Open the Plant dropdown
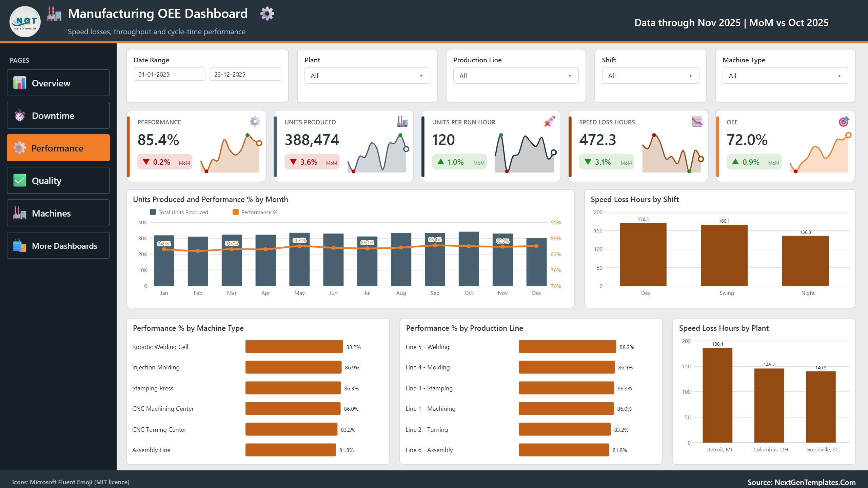The height and width of the screenshot is (488, 868). pos(367,76)
